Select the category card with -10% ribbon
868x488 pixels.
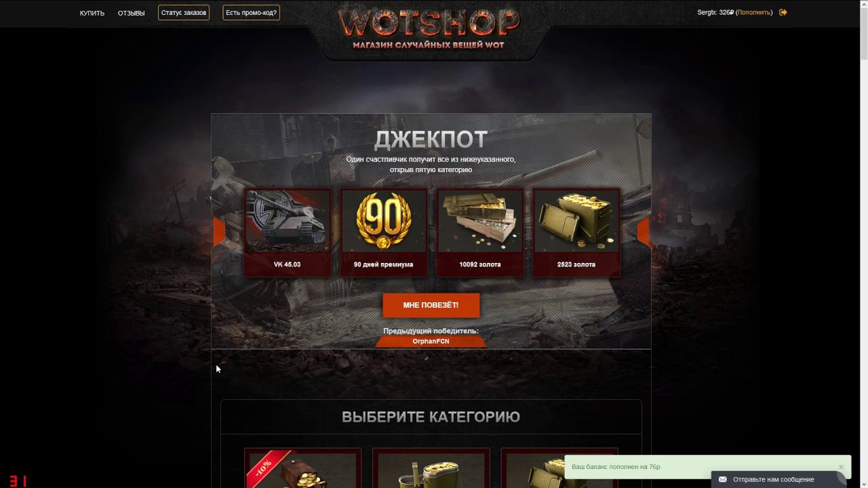pyautogui.click(x=302, y=468)
